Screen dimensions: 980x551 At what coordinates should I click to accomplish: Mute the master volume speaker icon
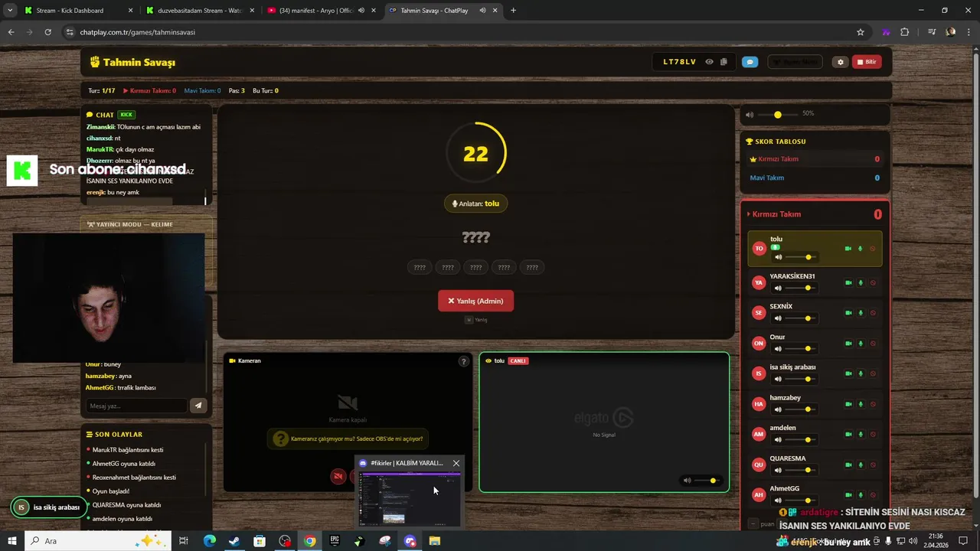coord(750,114)
